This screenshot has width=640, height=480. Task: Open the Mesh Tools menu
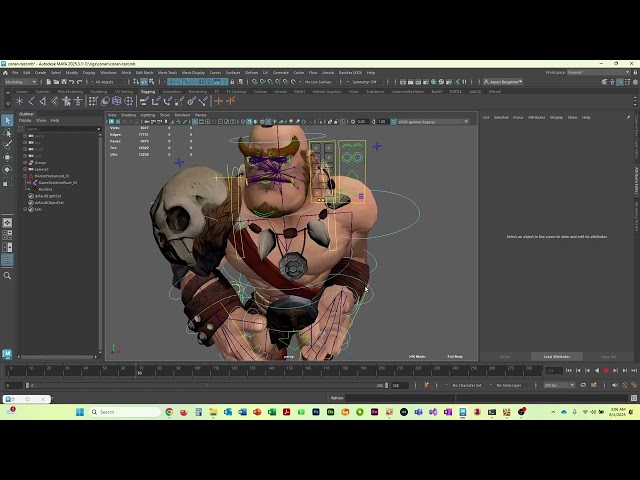tap(167, 73)
